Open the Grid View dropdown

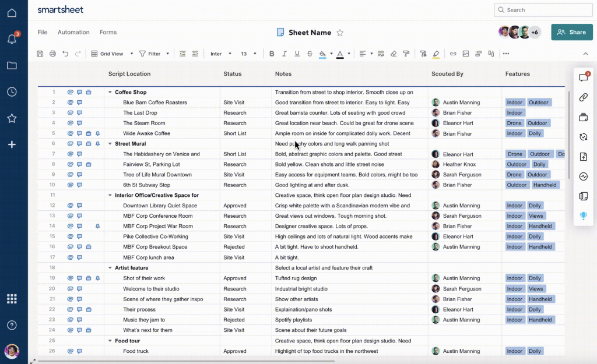111,54
